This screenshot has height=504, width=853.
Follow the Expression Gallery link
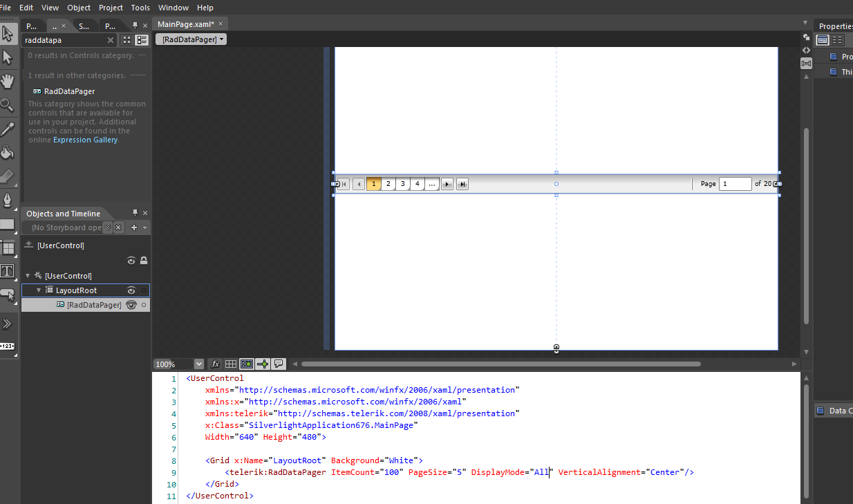(x=86, y=140)
